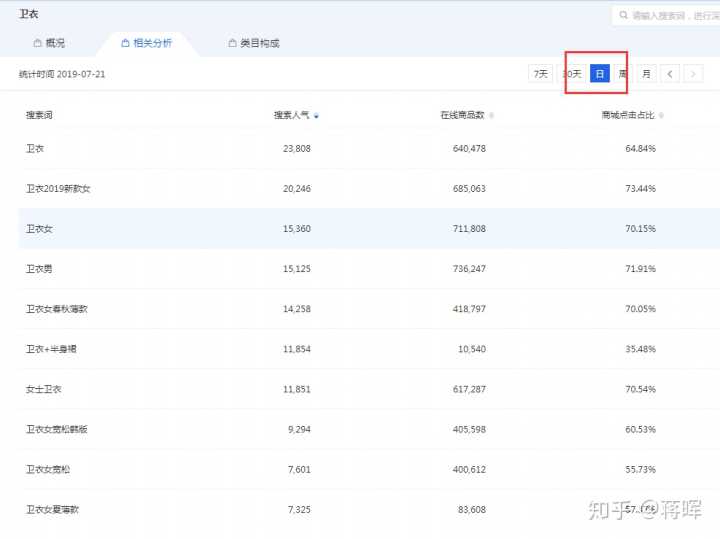Switch to the 相关分析 tab
The width and height of the screenshot is (720, 539).
pyautogui.click(x=146, y=43)
